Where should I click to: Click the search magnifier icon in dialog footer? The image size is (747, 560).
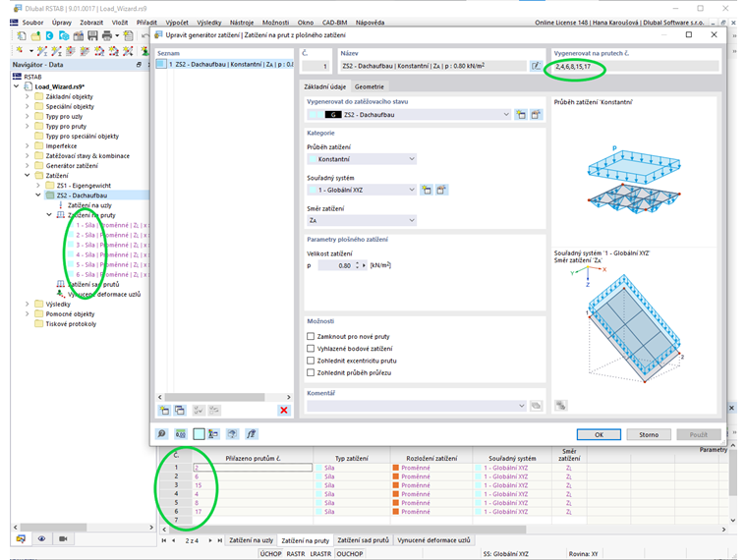pyautogui.click(x=162, y=434)
